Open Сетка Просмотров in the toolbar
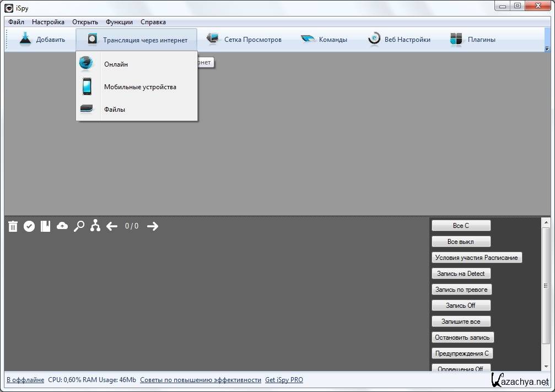 click(x=244, y=40)
